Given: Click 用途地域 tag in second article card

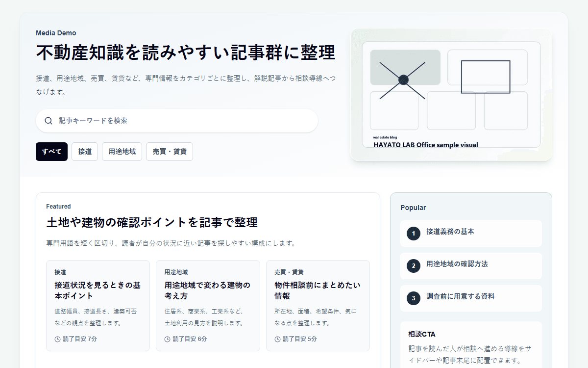Looking at the screenshot, I should click(176, 272).
